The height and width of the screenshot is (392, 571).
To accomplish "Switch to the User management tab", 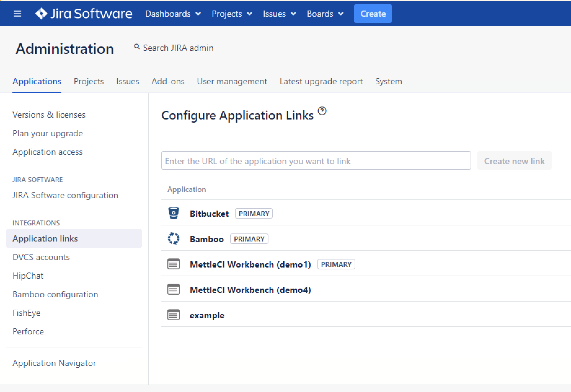I will click(x=232, y=81).
